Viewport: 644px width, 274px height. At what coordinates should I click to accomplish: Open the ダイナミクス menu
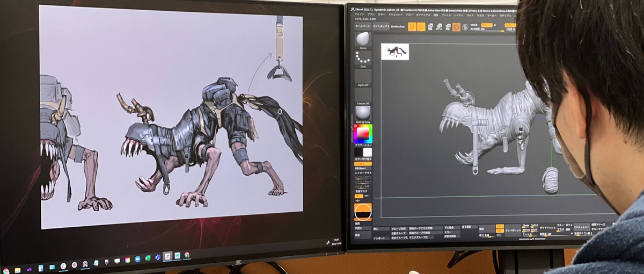423,15
